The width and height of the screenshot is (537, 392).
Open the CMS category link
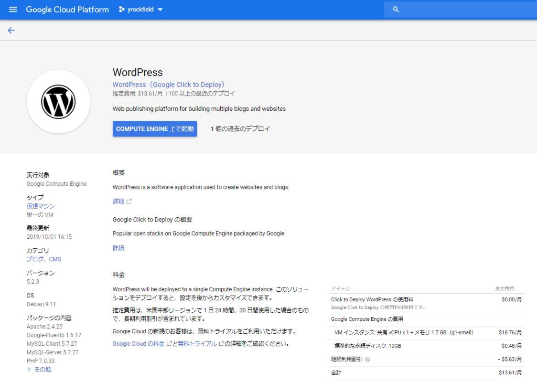pyautogui.click(x=55, y=259)
